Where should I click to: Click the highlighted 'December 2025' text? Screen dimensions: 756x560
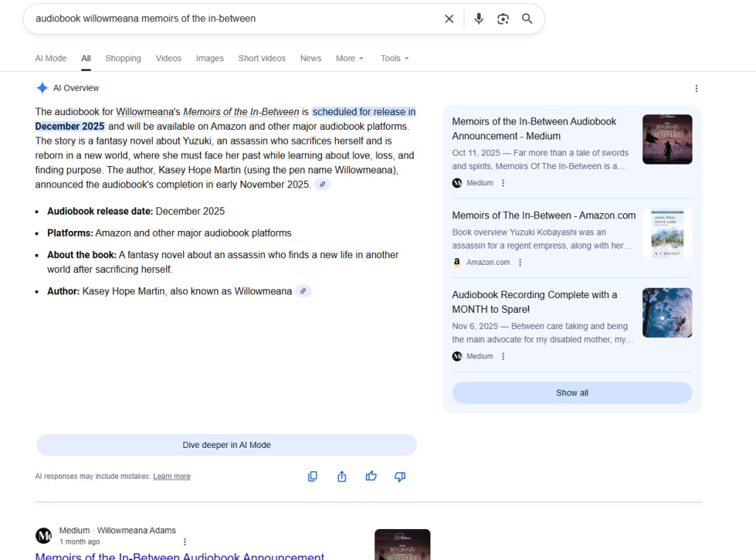tap(70, 126)
